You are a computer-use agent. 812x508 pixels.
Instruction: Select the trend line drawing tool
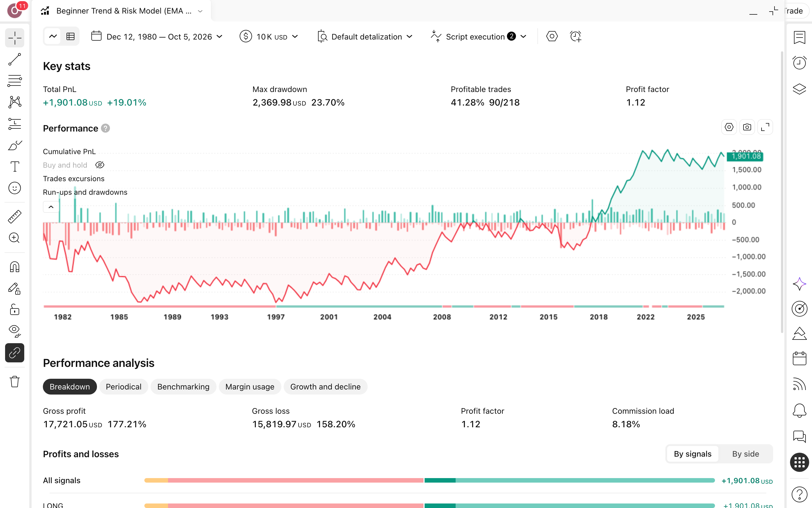pyautogui.click(x=15, y=60)
